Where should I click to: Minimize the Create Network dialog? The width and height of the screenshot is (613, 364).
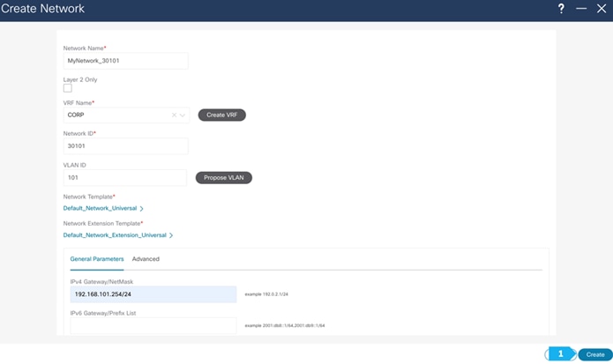[581, 9]
